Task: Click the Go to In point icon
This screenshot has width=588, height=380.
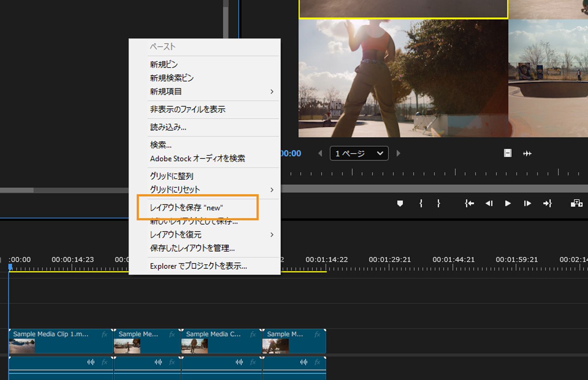Action: [470, 203]
